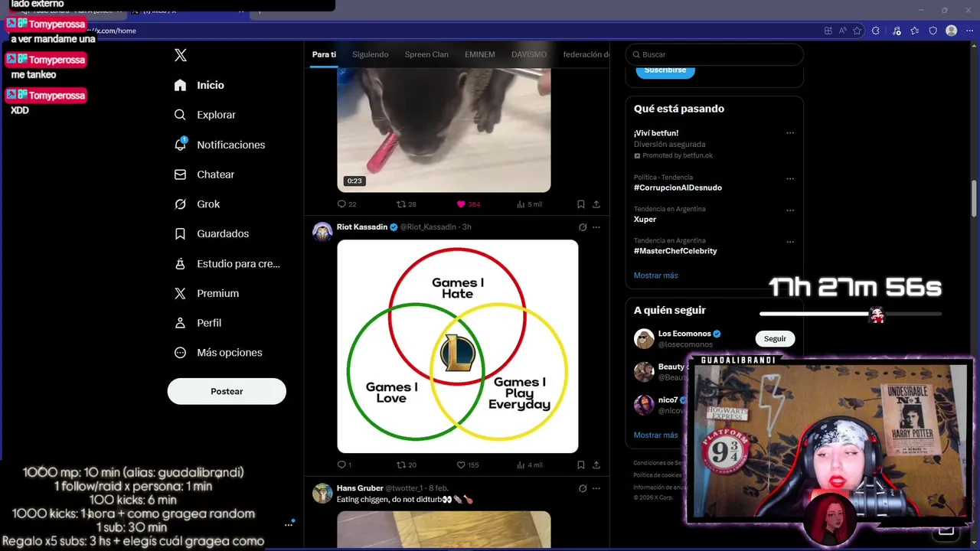Click the Hans Gruber username

(360, 488)
